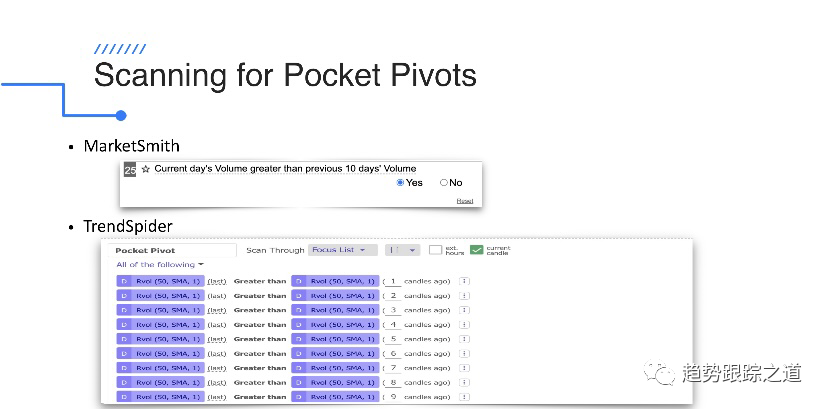This screenshot has width=828, height=409.
Task: Select the No radio button
Action: [444, 183]
